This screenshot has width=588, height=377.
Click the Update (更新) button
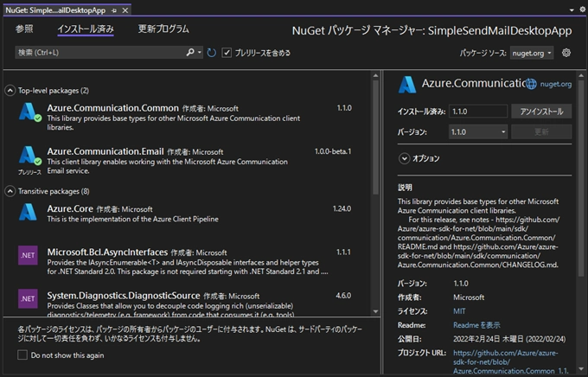tap(541, 132)
